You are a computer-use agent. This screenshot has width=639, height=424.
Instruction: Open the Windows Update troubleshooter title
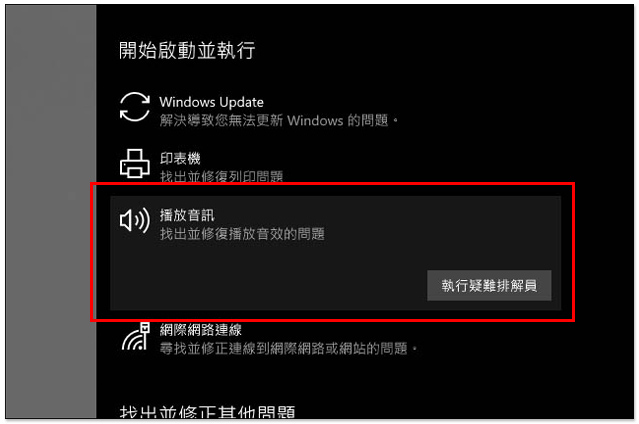tap(211, 102)
